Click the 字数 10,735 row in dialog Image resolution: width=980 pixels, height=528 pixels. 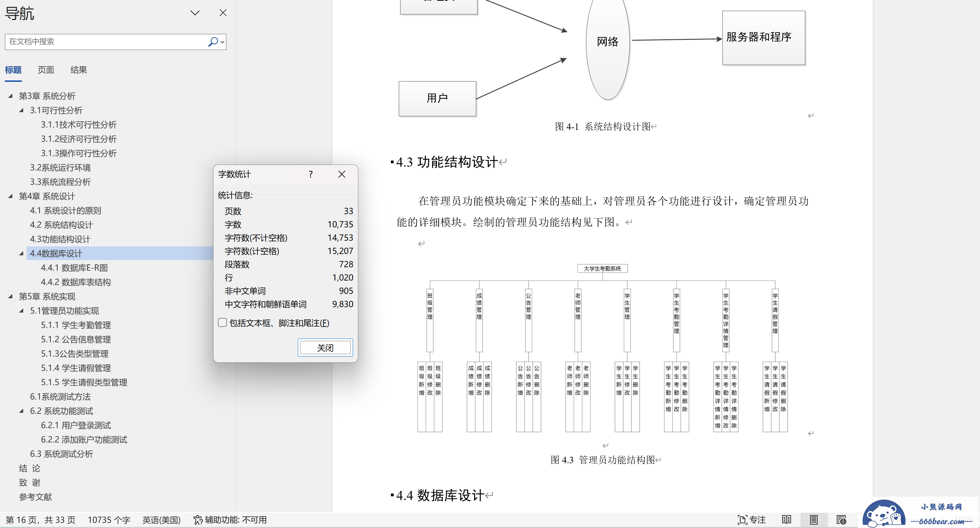pyautogui.click(x=289, y=224)
